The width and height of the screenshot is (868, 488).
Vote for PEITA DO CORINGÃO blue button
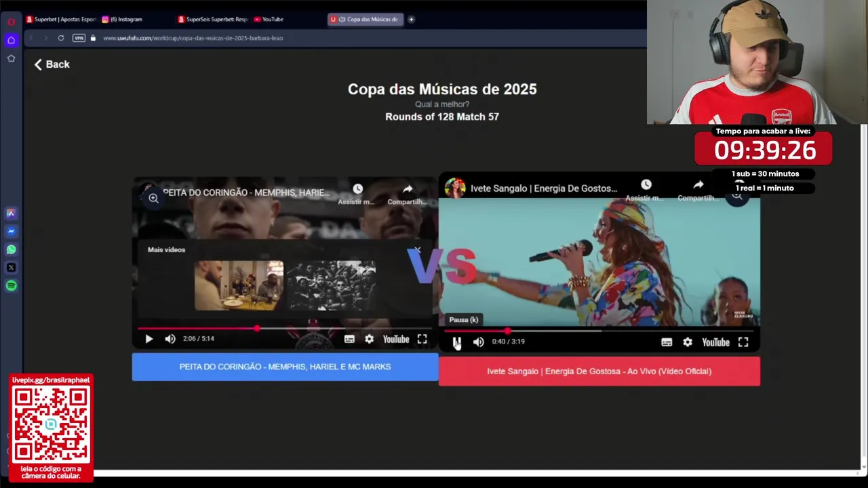[x=285, y=367]
